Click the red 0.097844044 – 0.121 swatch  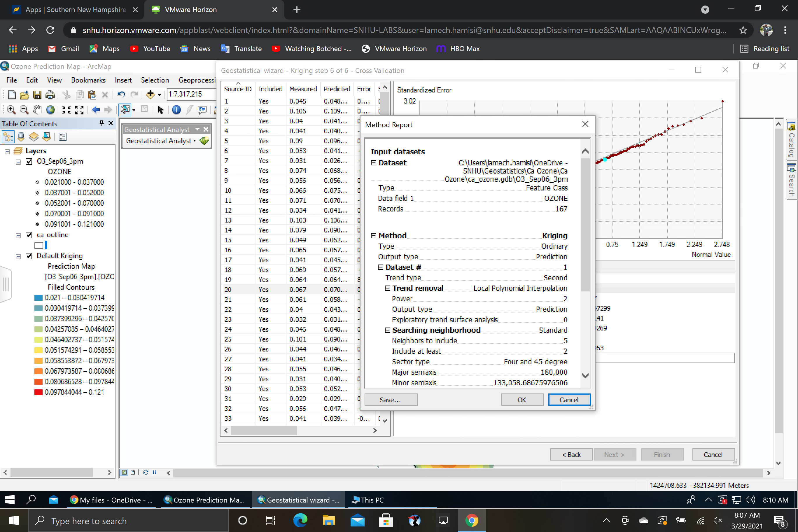pyautogui.click(x=38, y=392)
